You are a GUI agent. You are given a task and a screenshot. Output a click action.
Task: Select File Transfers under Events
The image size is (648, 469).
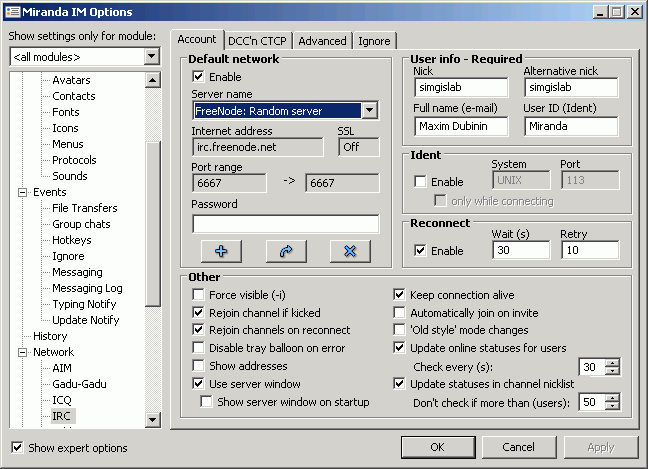coord(85,208)
